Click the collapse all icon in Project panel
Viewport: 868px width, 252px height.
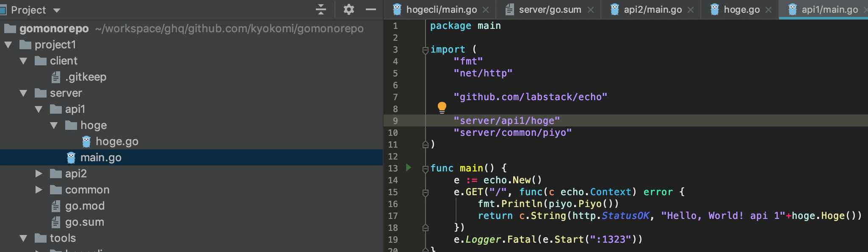[x=321, y=9]
